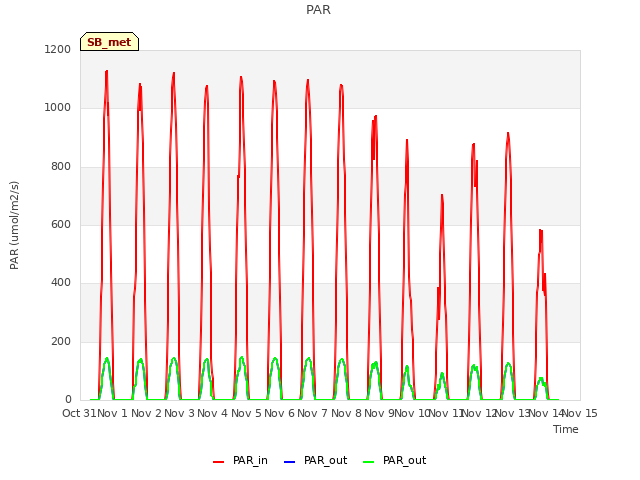Click the green PAR_out legend swatch
640x480 pixels.
pyautogui.click(x=368, y=462)
